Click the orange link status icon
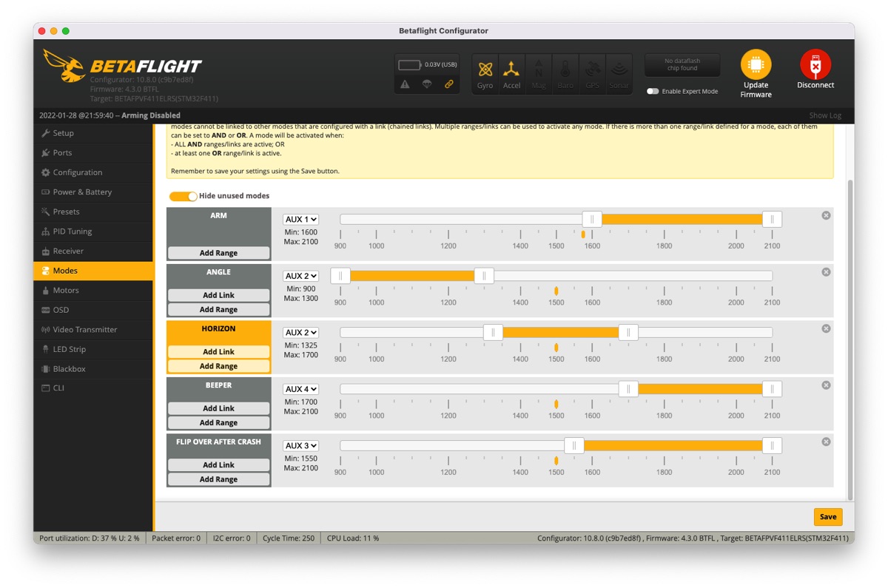 (x=448, y=84)
